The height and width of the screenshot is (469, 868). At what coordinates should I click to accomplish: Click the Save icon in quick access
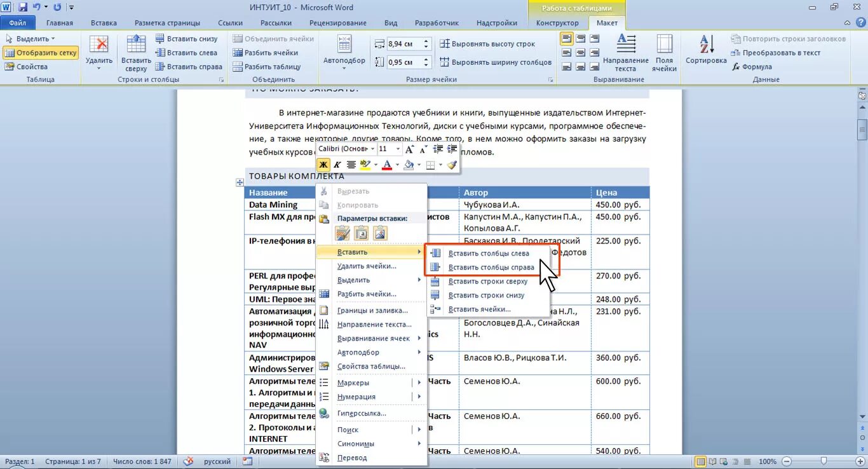click(x=23, y=7)
